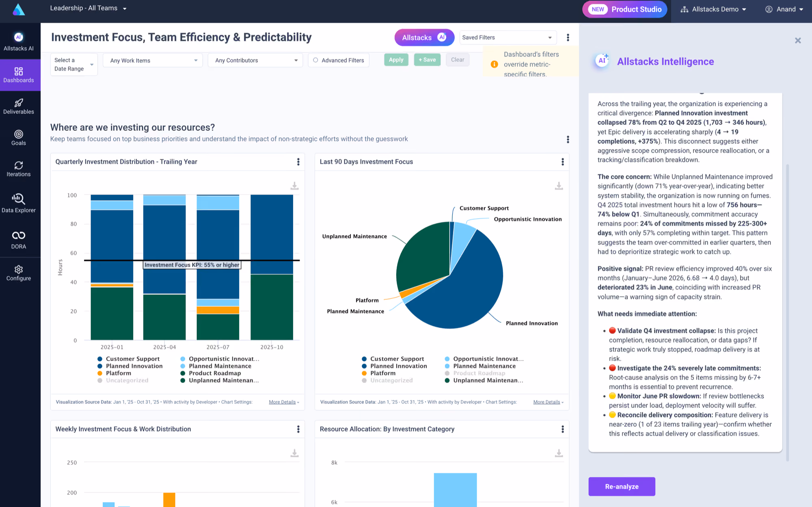Screen dimensions: 812x507
Task: Click the Allstacks Demo organization icon
Action: 684,9
